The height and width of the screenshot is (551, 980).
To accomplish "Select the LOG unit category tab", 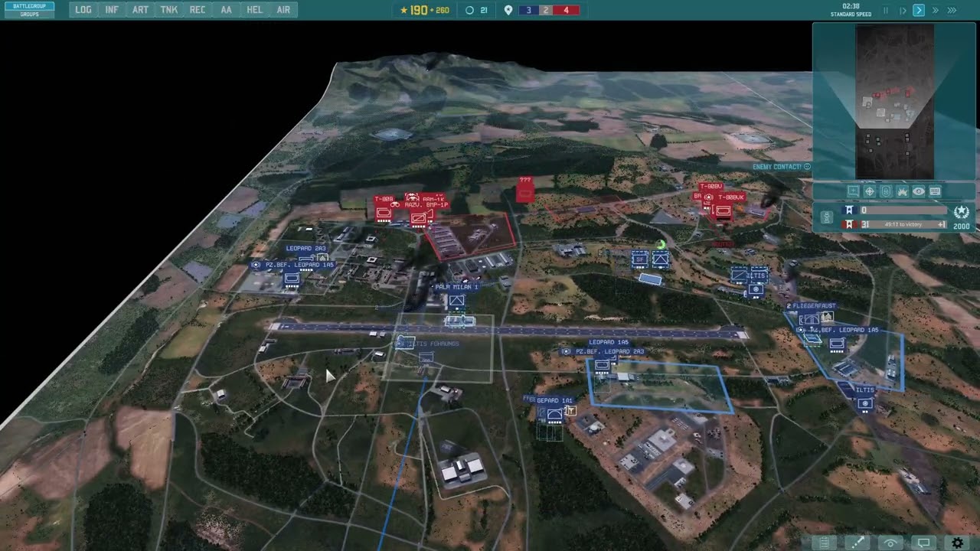I will 83,10.
